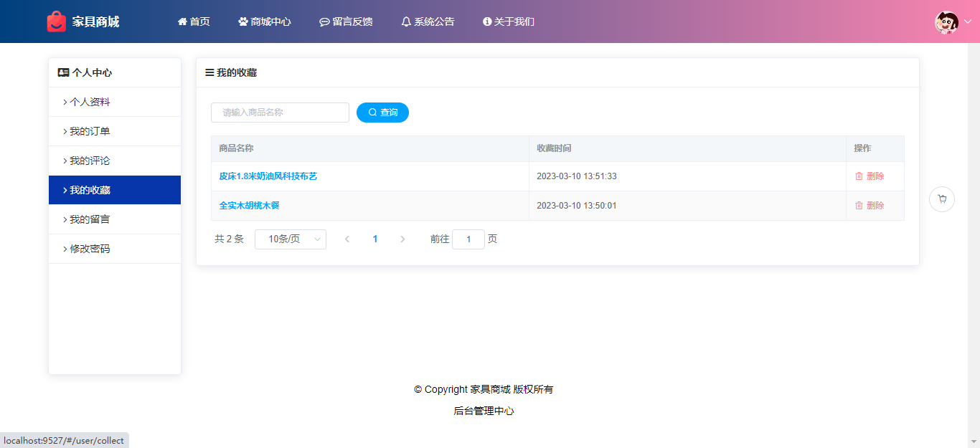
Task: Go to previous page with left chevron
Action: 347,239
